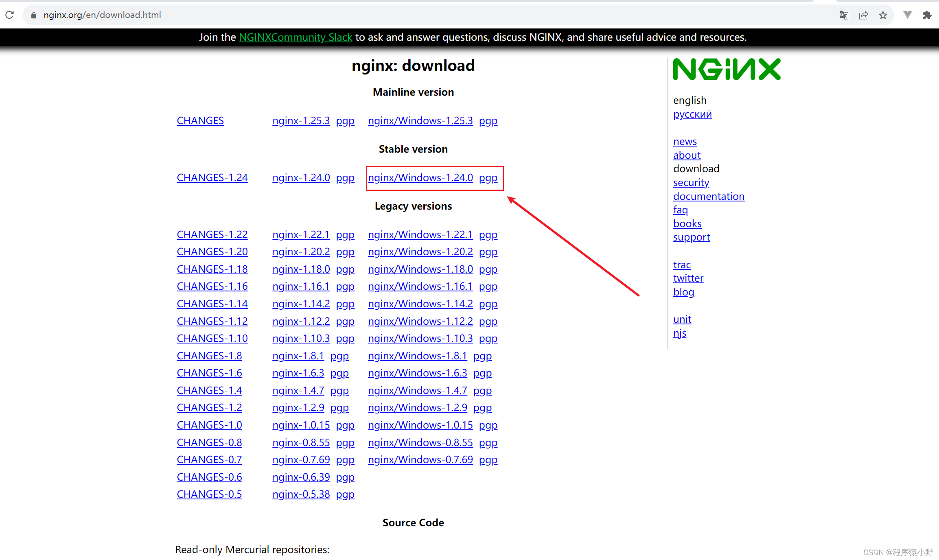Click pgp signature for nginx/Windows-1.22.1
The image size is (939, 560).
488,235
